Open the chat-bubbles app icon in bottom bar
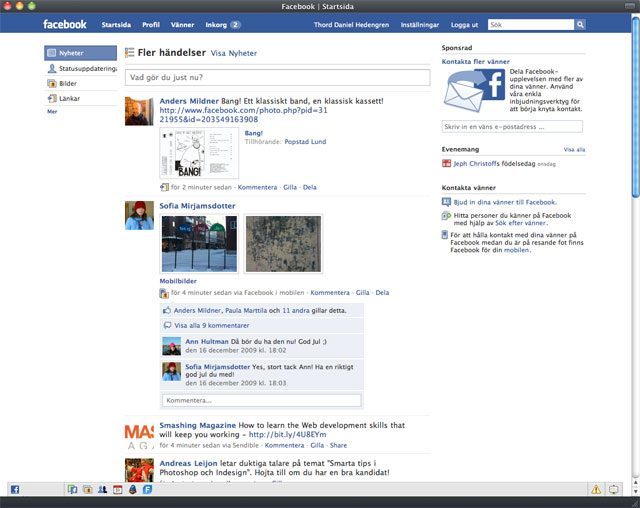The image size is (640, 508). [73, 489]
